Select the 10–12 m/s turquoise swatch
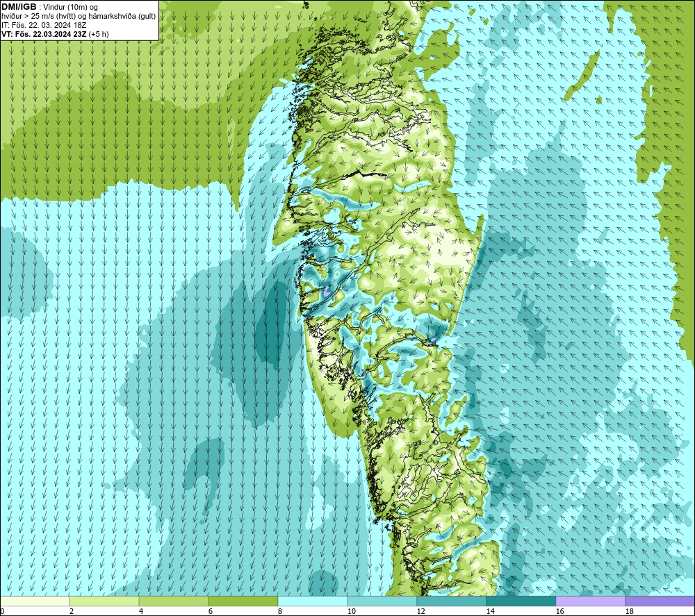Screen dimensions: 695x616 pyautogui.click(x=382, y=601)
